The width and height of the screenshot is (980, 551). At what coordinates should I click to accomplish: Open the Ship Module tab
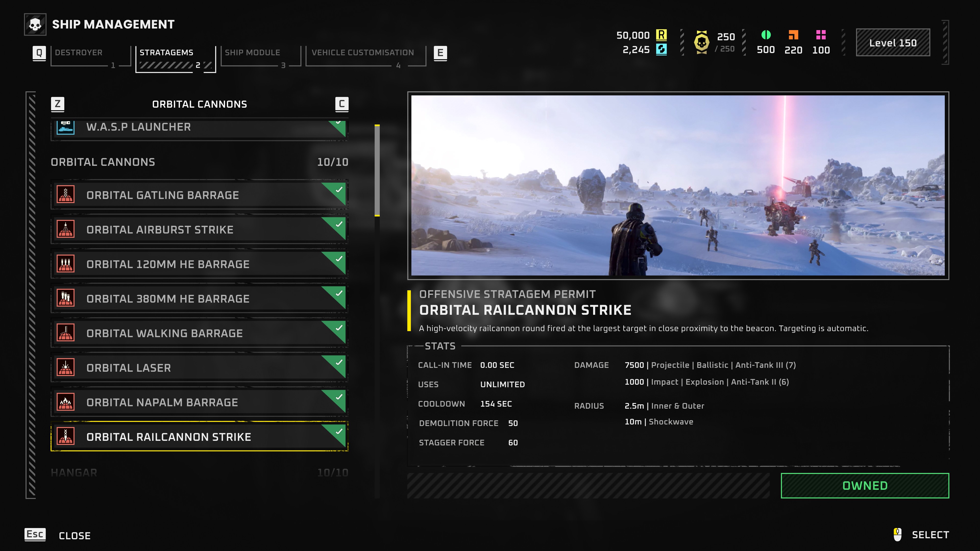click(x=252, y=53)
